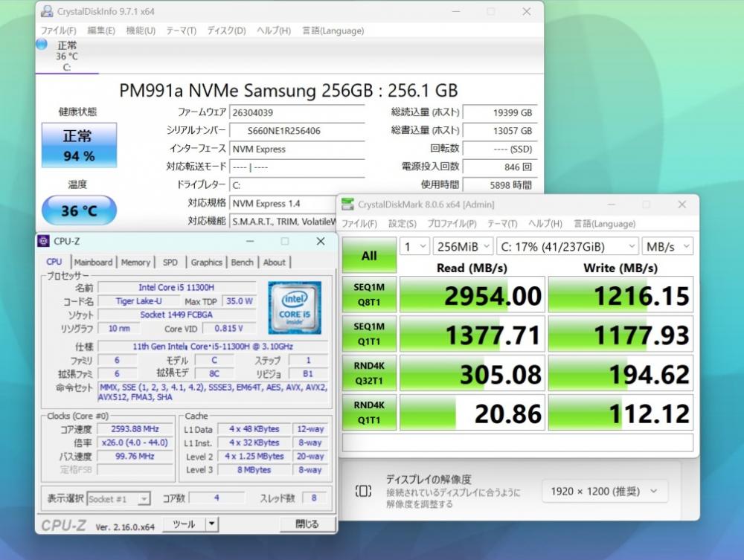Click the 20.86 RND4K Q1T1 read result
The height and width of the screenshot is (560, 744).
[x=472, y=413]
